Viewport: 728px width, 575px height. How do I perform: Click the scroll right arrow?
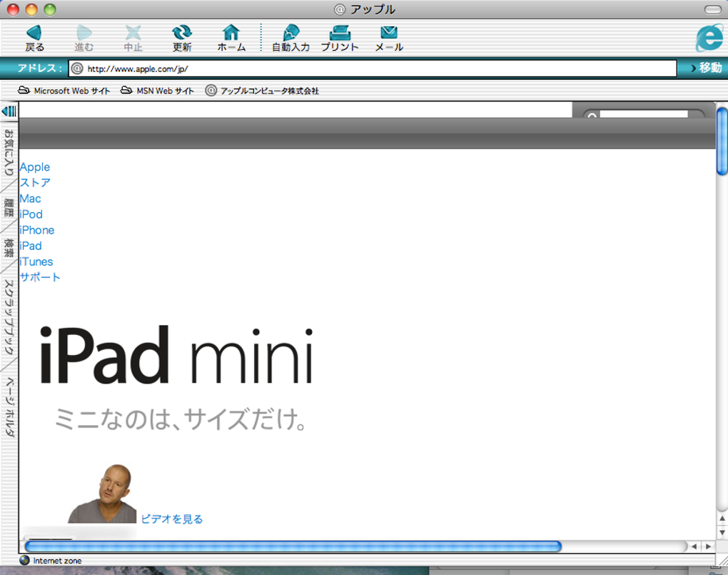pos(708,546)
